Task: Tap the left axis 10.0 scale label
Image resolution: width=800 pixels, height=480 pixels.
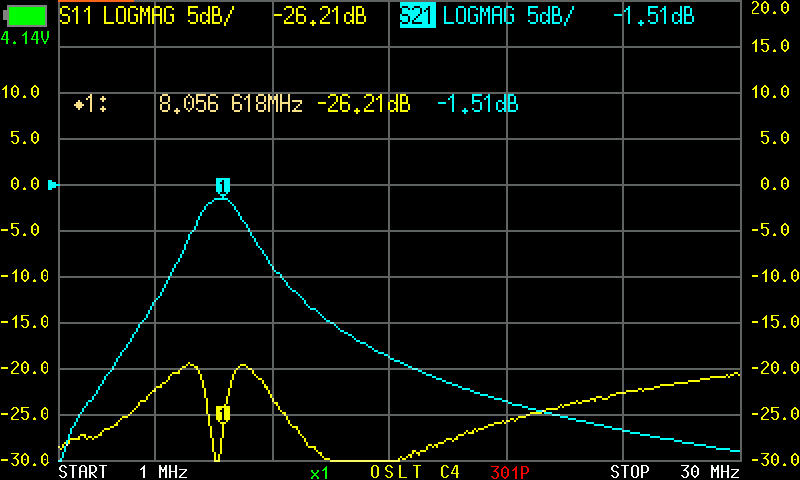Action: 20,92
